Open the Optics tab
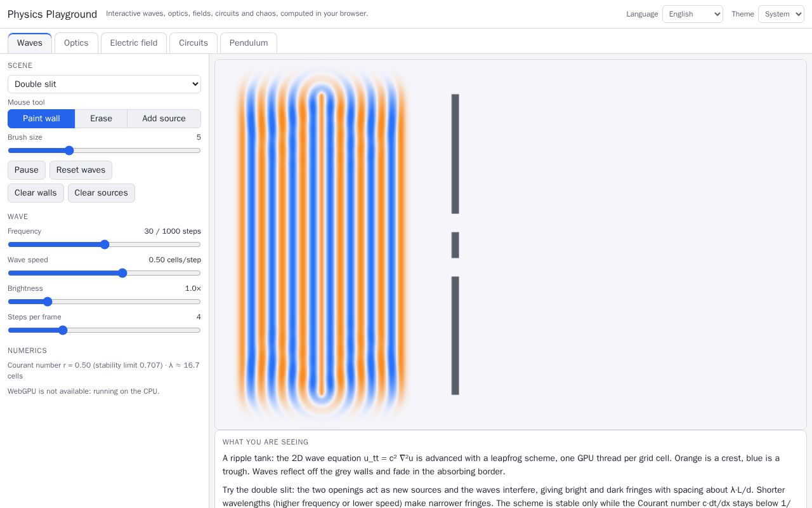The height and width of the screenshot is (508, 812). tap(76, 43)
